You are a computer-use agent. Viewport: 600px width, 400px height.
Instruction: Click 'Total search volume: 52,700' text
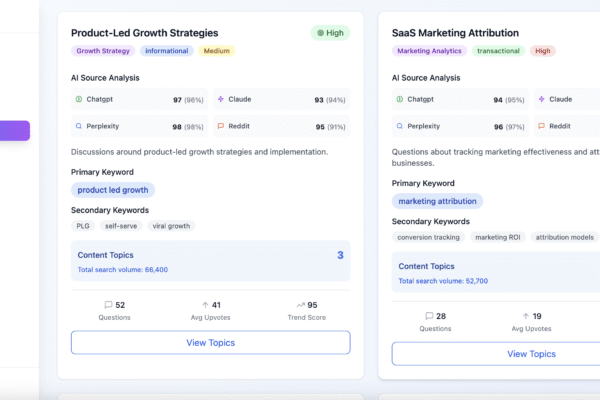(443, 281)
